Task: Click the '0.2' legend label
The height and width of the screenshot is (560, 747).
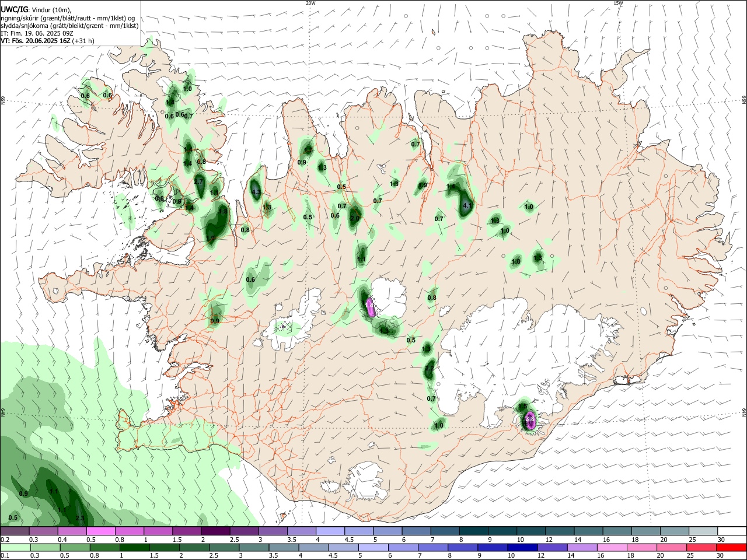Action: click(5, 540)
